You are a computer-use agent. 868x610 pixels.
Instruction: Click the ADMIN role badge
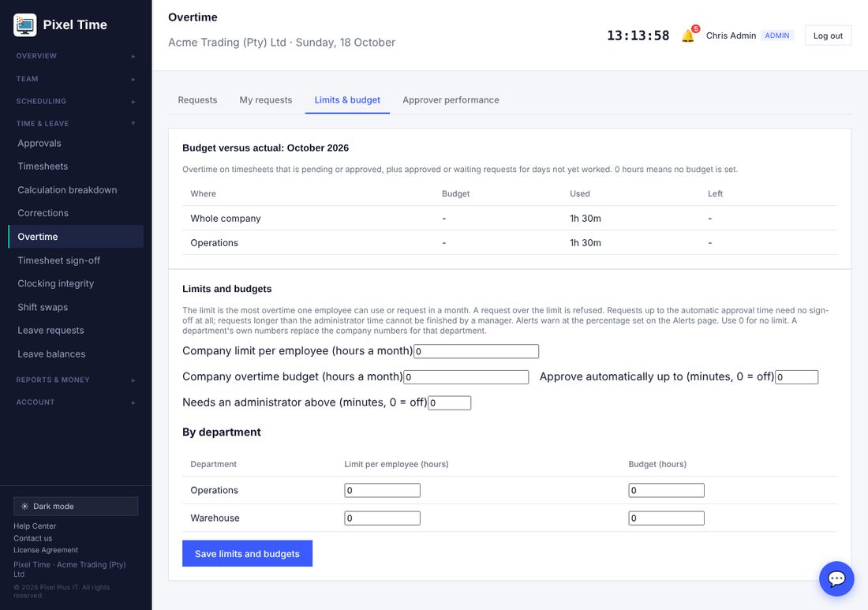pos(777,36)
